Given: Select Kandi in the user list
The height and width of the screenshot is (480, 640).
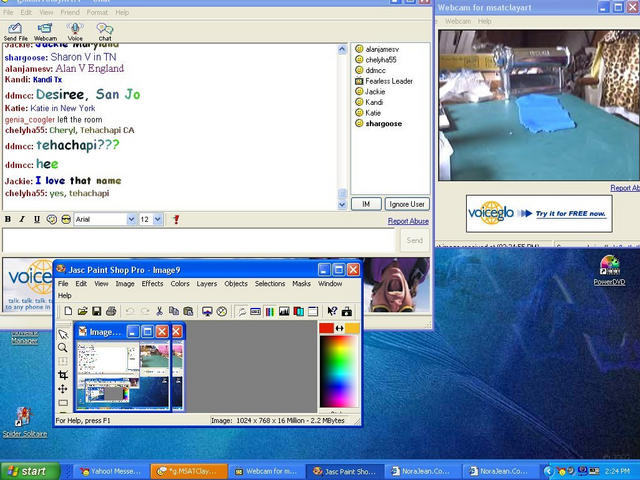Looking at the screenshot, I should coord(374,102).
